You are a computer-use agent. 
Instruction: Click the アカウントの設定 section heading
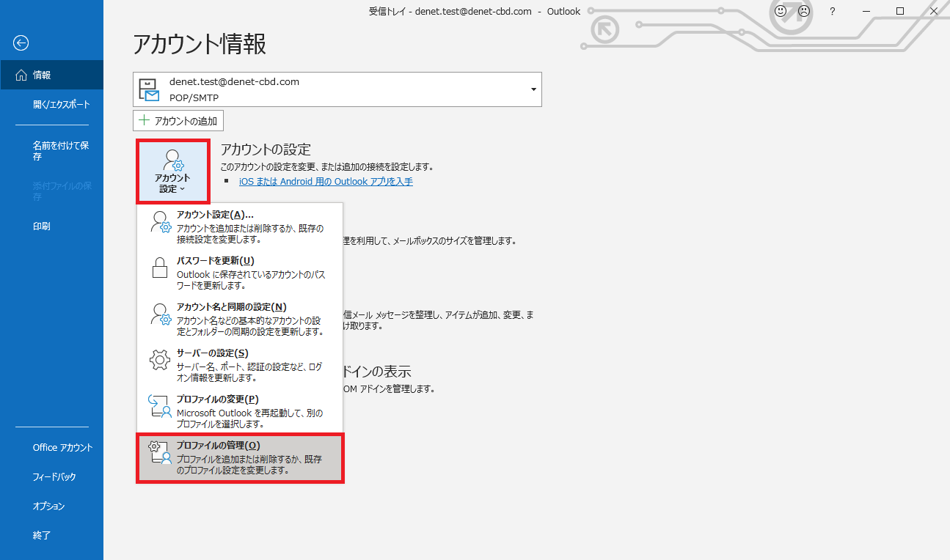(266, 150)
